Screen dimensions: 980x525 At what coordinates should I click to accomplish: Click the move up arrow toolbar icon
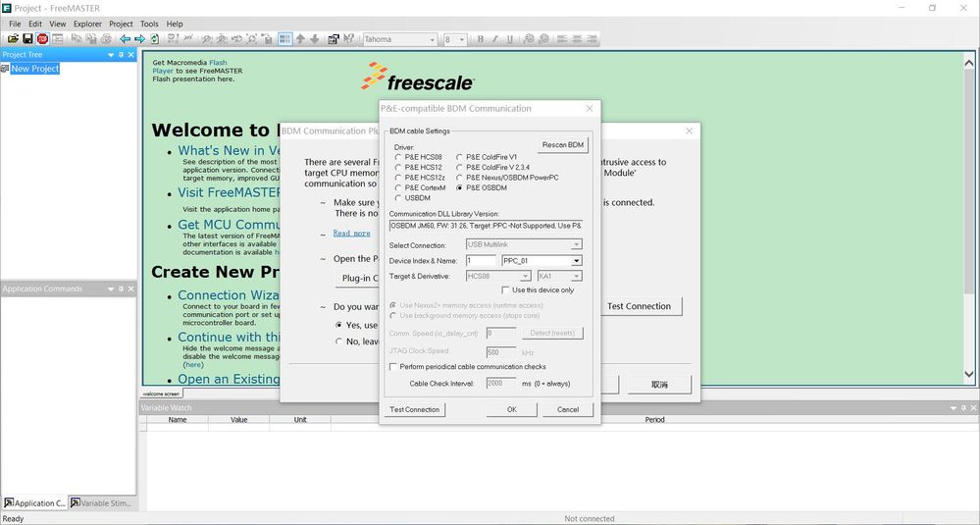(x=300, y=38)
